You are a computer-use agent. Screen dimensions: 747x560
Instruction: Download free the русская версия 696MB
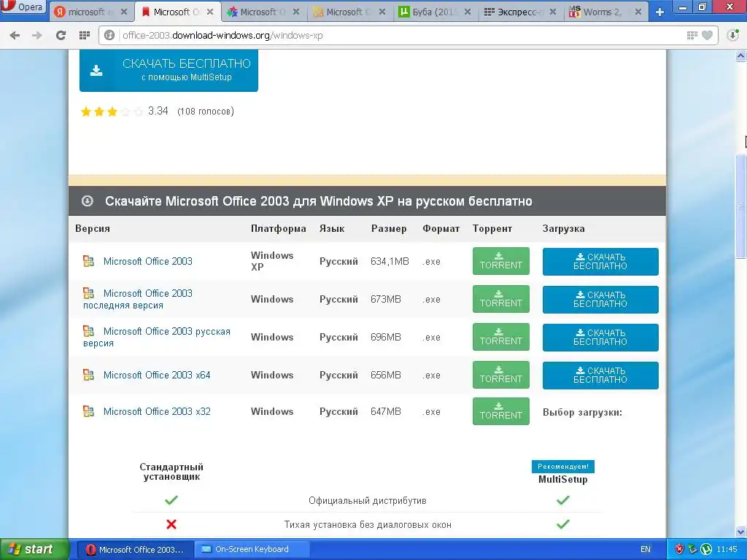(x=600, y=337)
